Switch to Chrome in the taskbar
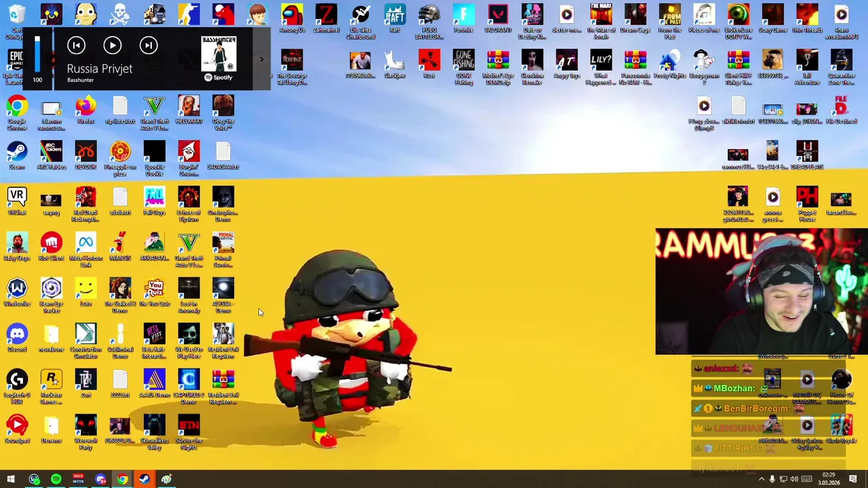Image resolution: width=868 pixels, height=488 pixels. pos(122,480)
